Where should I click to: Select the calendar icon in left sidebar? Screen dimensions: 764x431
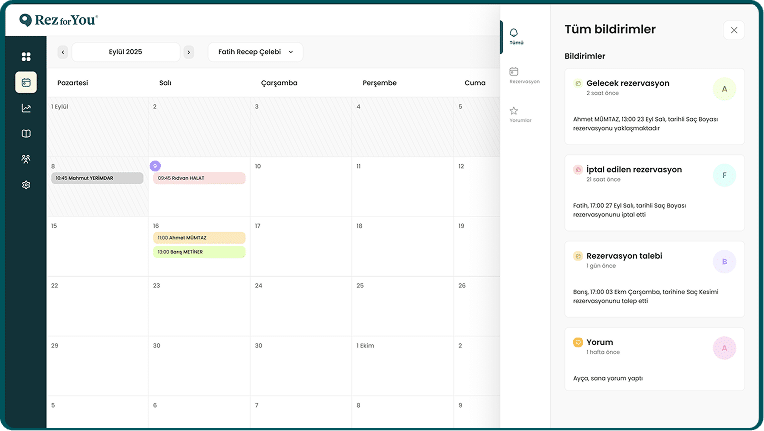26,82
